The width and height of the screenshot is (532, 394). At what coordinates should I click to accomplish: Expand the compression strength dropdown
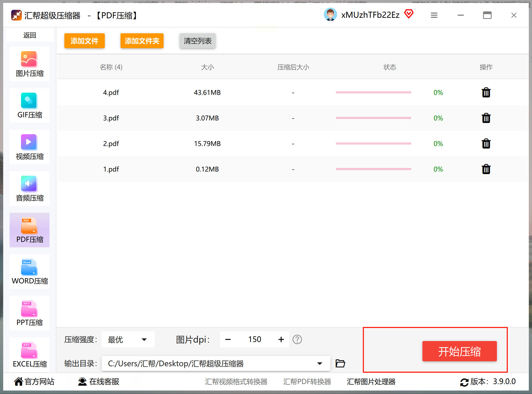pyautogui.click(x=128, y=339)
